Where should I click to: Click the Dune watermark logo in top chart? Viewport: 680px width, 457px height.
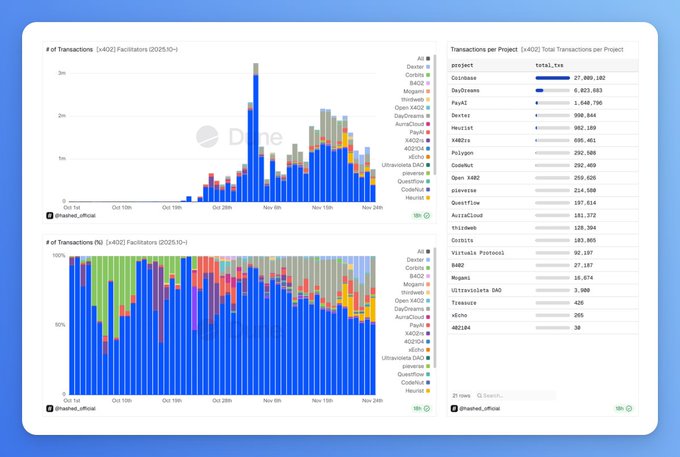(208, 136)
